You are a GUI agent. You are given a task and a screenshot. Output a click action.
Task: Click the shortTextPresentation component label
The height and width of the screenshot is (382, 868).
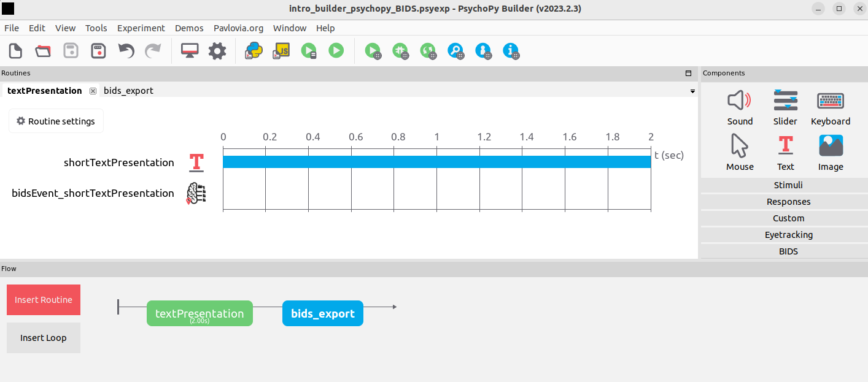pyautogui.click(x=119, y=162)
